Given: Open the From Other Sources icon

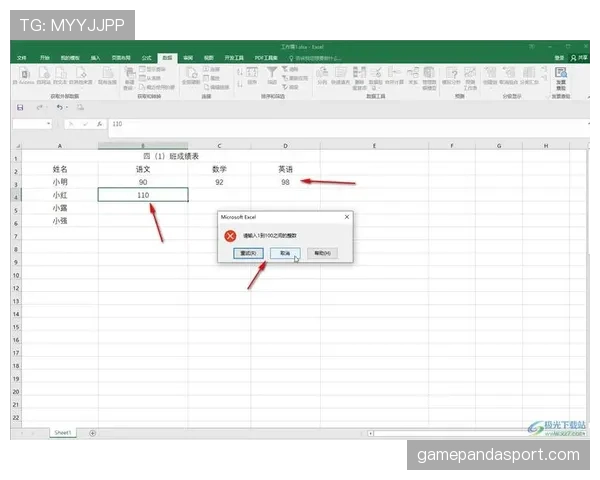Looking at the screenshot, I should (81, 75).
